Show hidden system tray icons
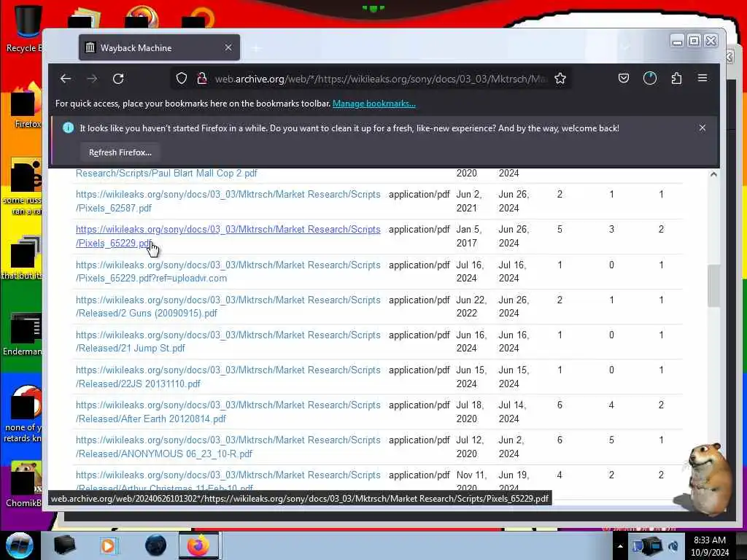Image resolution: width=747 pixels, height=560 pixels. [x=620, y=546]
